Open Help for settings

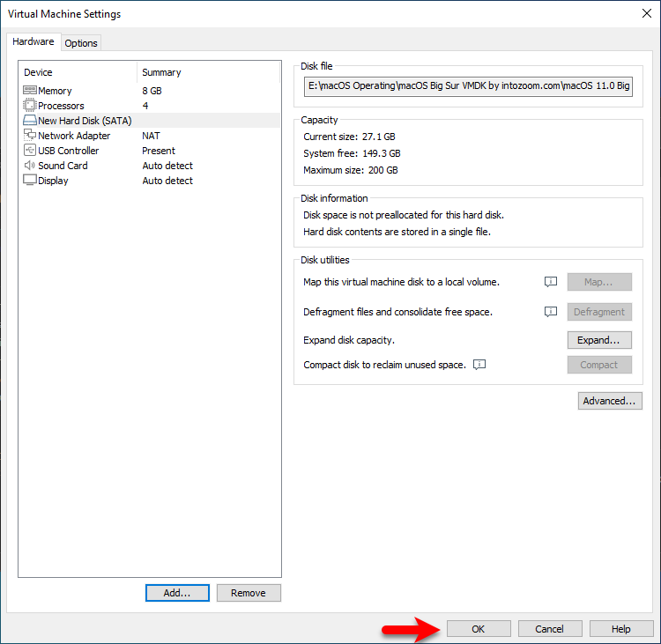point(621,629)
